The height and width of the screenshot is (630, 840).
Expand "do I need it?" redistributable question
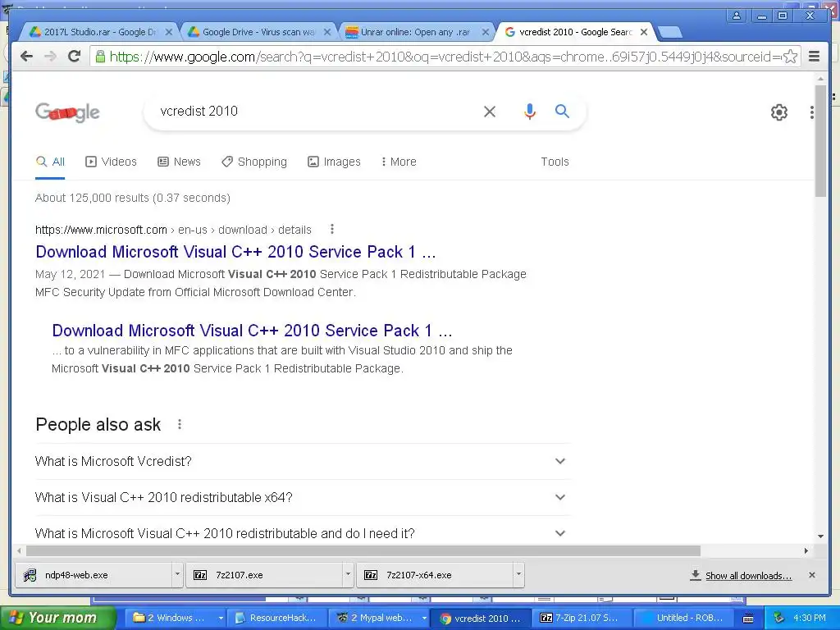point(303,533)
